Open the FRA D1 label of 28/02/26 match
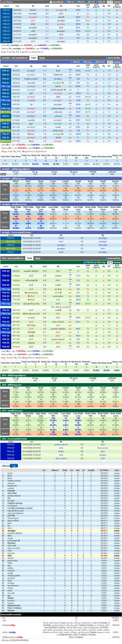This screenshot has width=122, height=644. [x=6, y=71]
